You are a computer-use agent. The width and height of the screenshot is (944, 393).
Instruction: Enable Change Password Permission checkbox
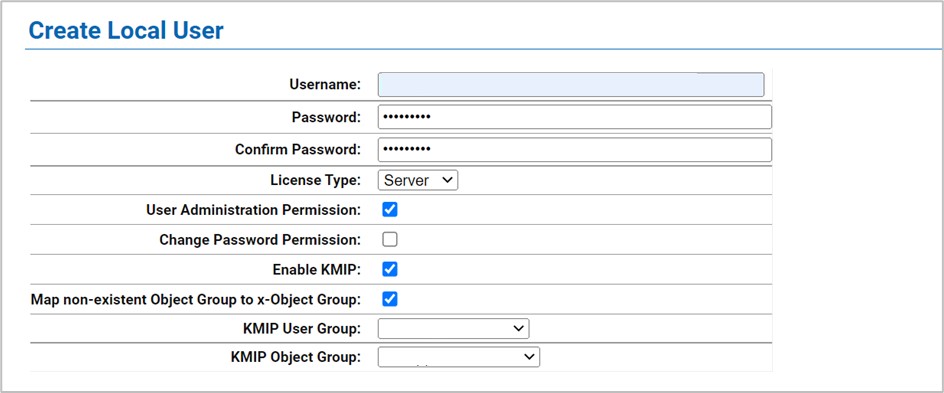point(390,240)
